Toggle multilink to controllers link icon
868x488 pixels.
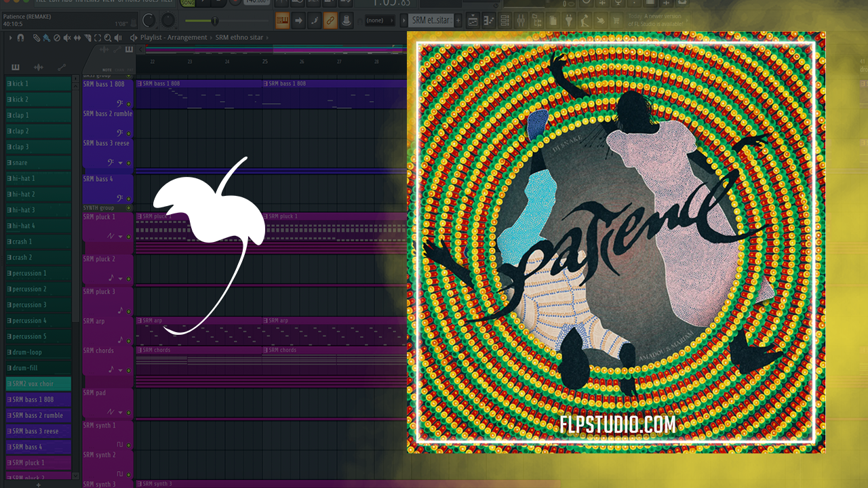[x=330, y=20]
